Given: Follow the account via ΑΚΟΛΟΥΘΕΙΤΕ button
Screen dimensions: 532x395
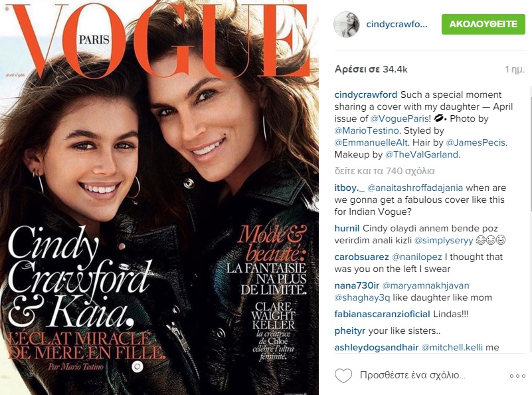Looking at the screenshot, I should 483,24.
